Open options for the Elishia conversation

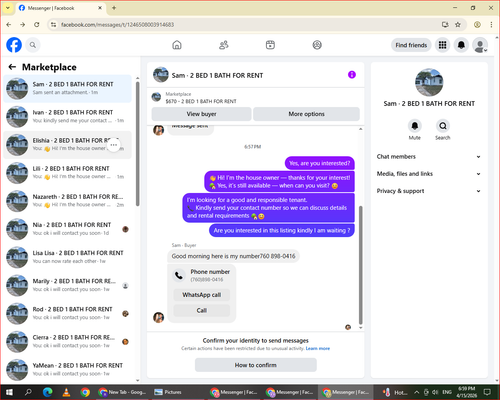114,145
